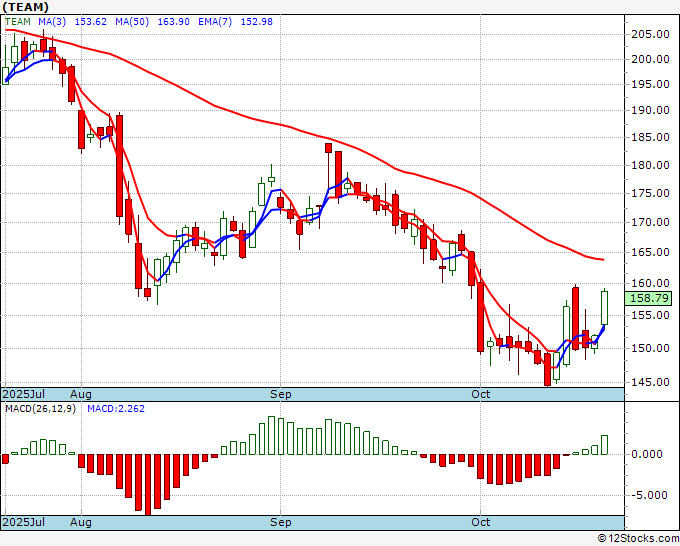Click the Sep label on MACD axis
This screenshot has height=546, width=680.
coord(281,522)
